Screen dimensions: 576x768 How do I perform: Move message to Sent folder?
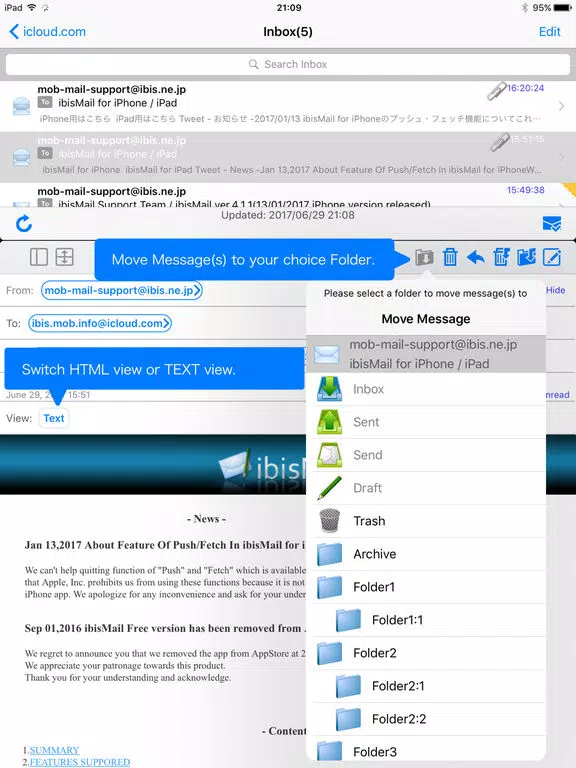coord(426,422)
